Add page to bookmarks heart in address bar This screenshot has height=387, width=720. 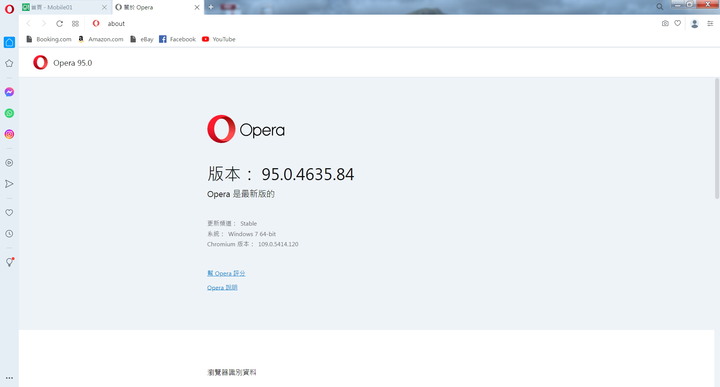[678, 23]
